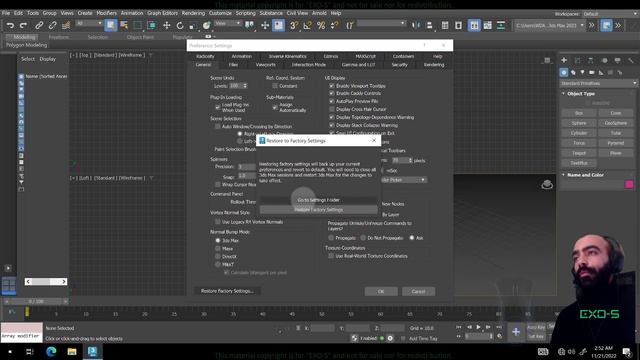The width and height of the screenshot is (640, 360).
Task: Click the pink object color swatch
Action: click(x=629, y=184)
